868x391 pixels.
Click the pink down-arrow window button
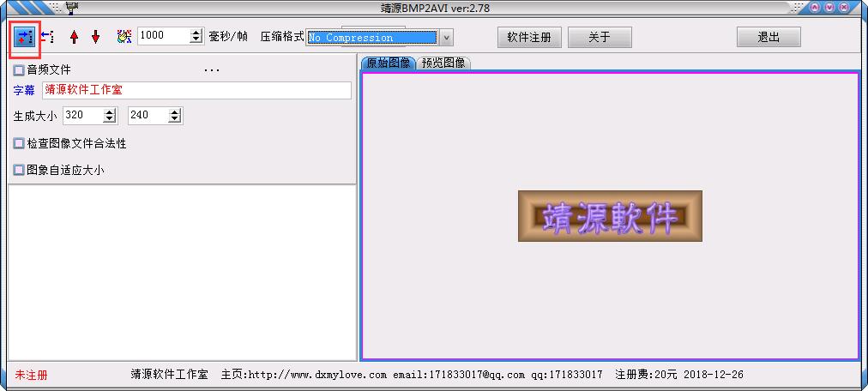[x=829, y=8]
